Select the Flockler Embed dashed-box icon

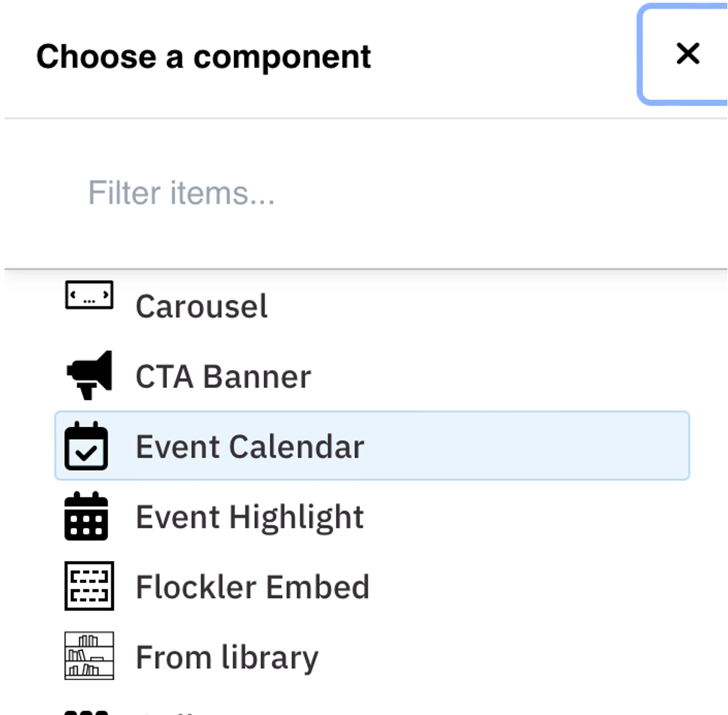[x=89, y=586]
